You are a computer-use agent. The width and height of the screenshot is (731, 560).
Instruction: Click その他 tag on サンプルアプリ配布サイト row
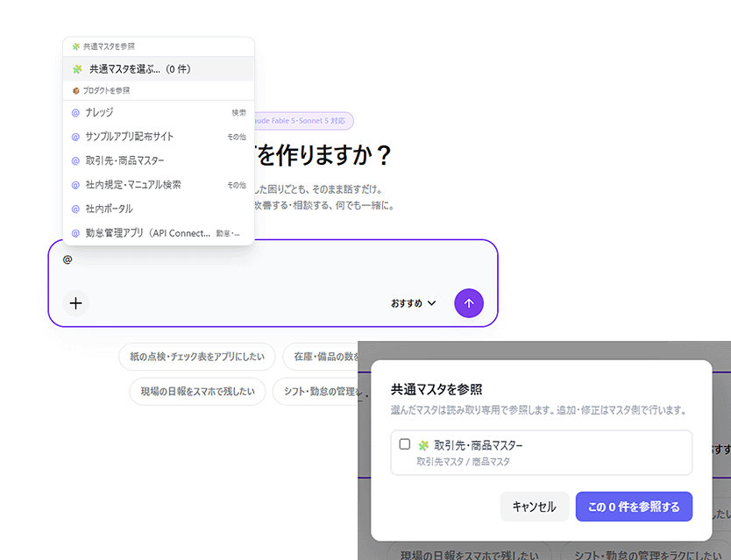tap(237, 137)
